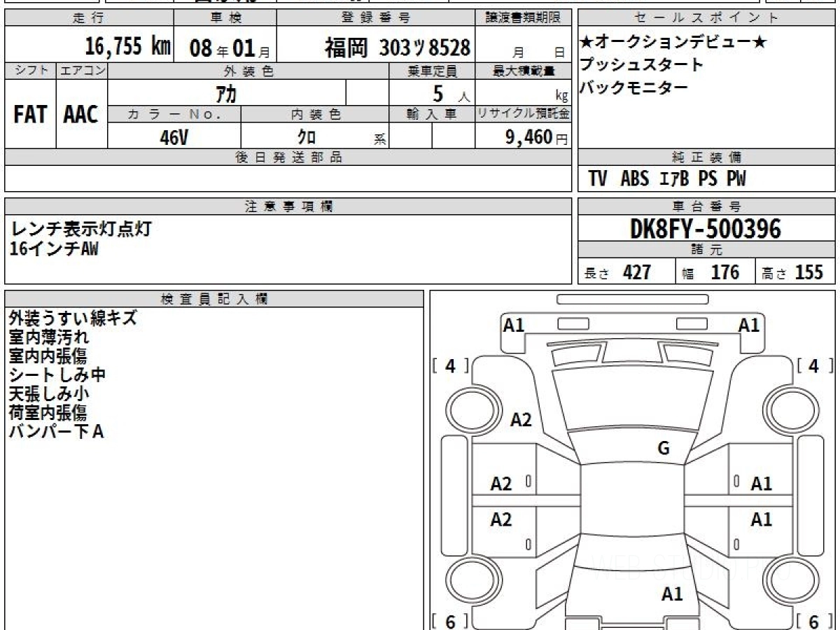
Task: Click the note 16インチAW
Action: coord(54,248)
